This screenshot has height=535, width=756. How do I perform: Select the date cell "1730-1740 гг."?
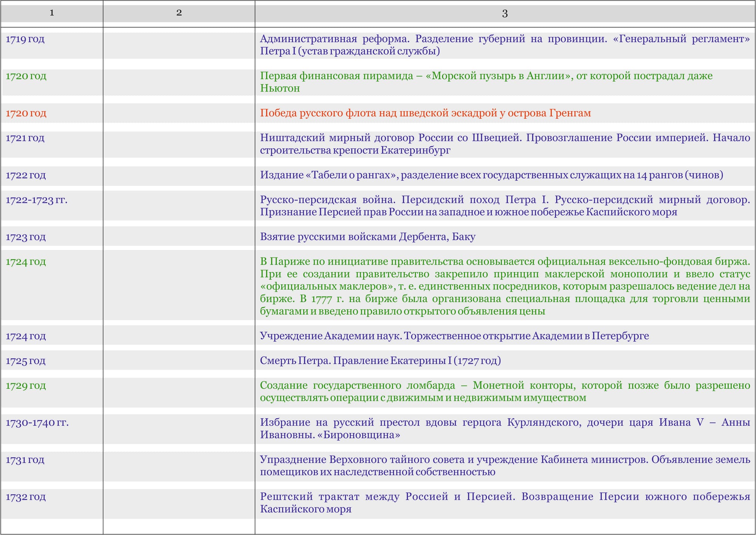tap(37, 423)
